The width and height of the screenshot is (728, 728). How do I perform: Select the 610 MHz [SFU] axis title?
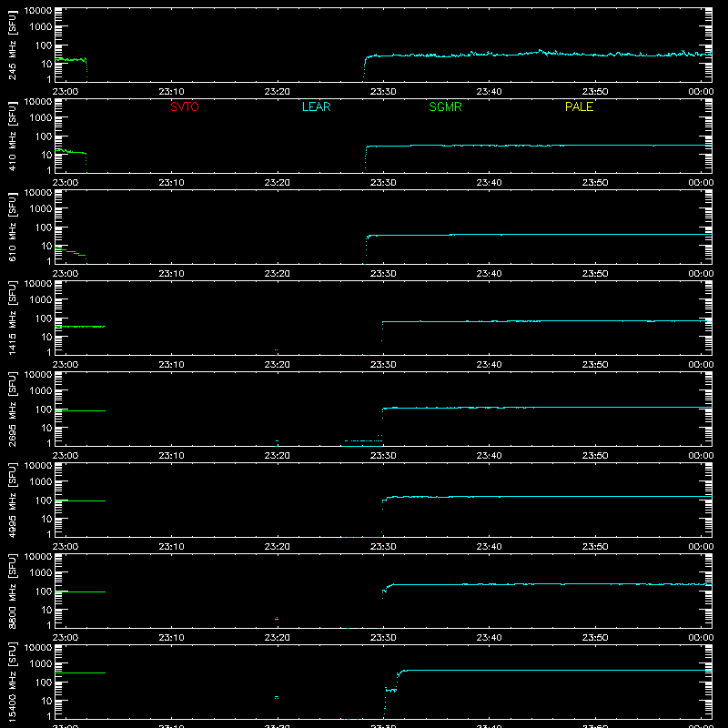(x=12, y=227)
